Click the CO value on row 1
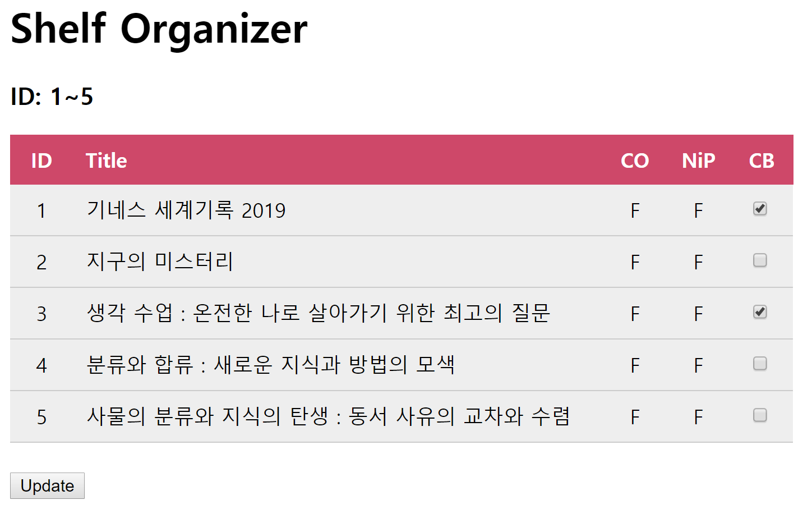 point(634,209)
